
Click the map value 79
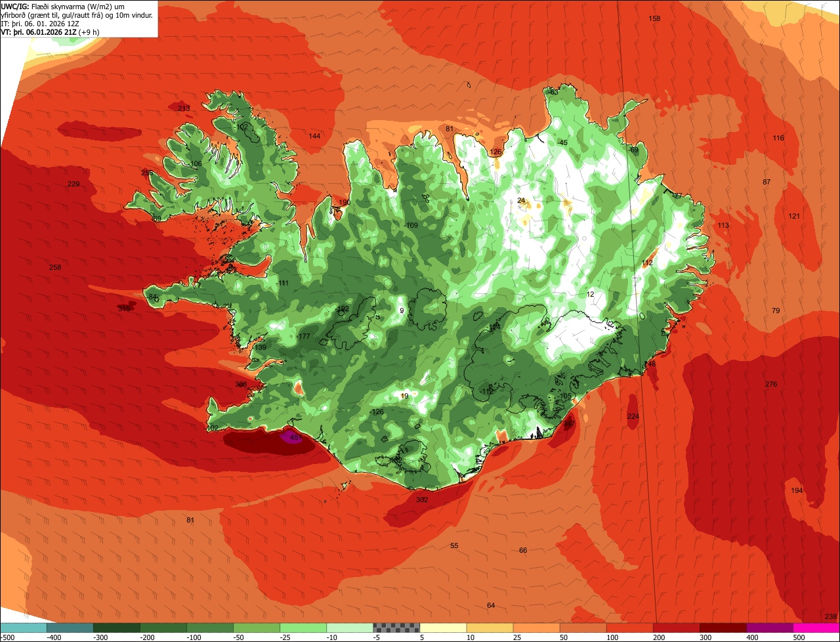776,310
